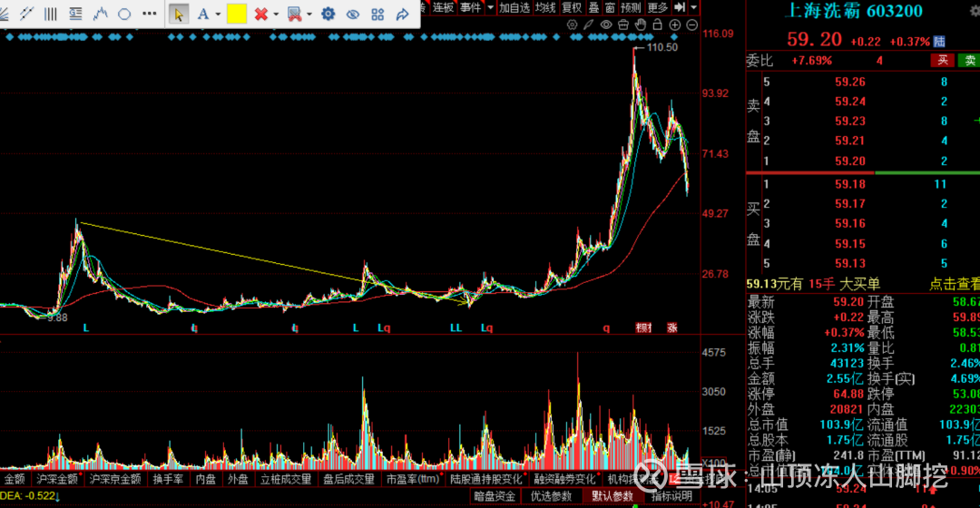The width and height of the screenshot is (980, 508).
Task: Select the text annotation A tool
Action: click(x=202, y=14)
